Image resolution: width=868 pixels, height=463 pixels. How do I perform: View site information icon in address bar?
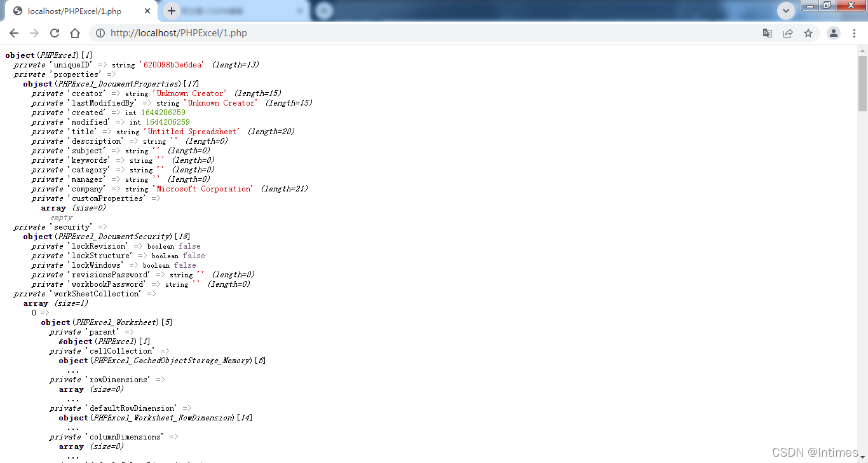click(100, 33)
